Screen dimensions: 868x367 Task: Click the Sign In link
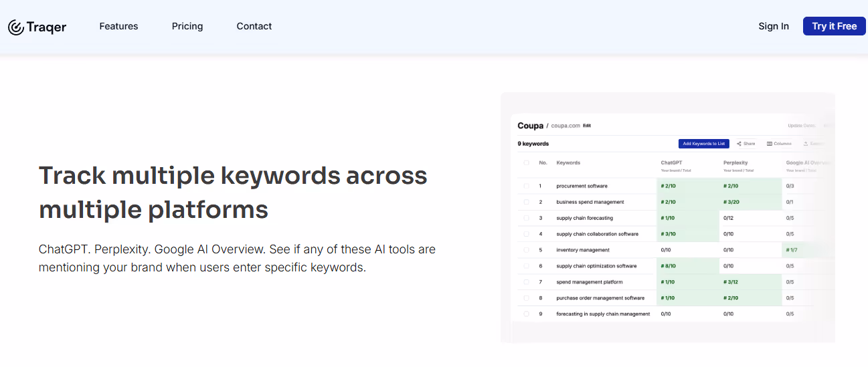[774, 26]
